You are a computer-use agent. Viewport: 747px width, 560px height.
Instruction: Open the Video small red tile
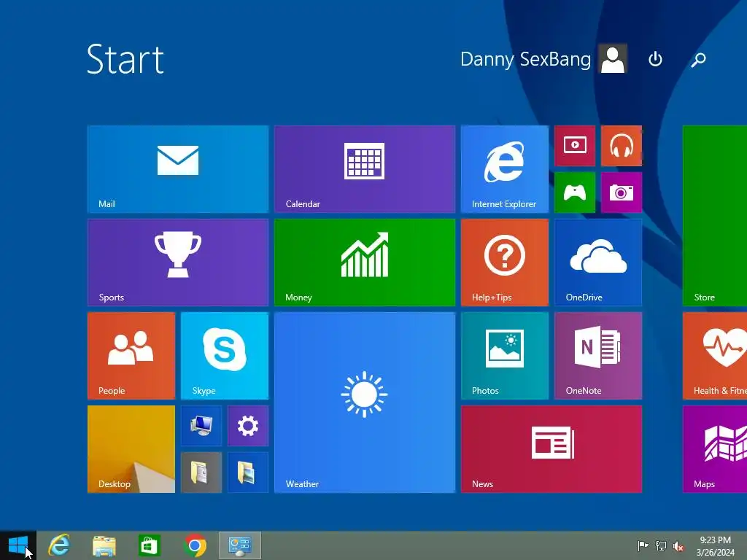click(x=575, y=146)
